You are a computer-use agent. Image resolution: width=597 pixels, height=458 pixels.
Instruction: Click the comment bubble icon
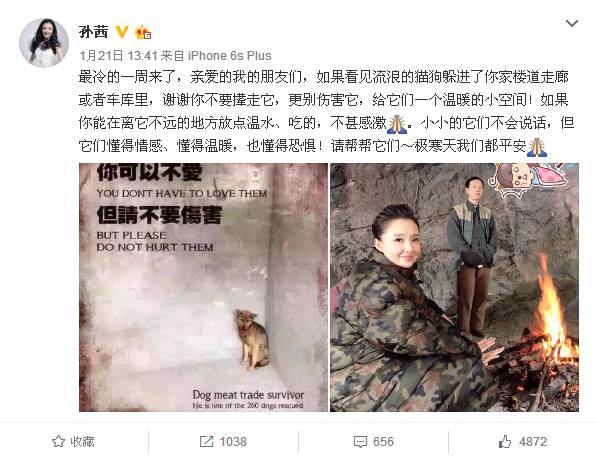click(360, 442)
